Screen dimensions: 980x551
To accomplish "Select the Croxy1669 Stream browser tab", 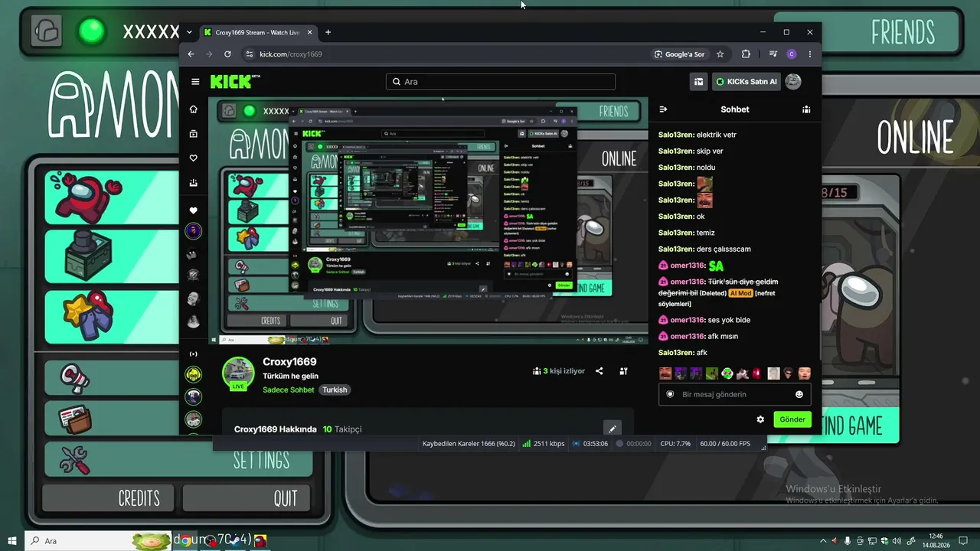I will pos(258,32).
